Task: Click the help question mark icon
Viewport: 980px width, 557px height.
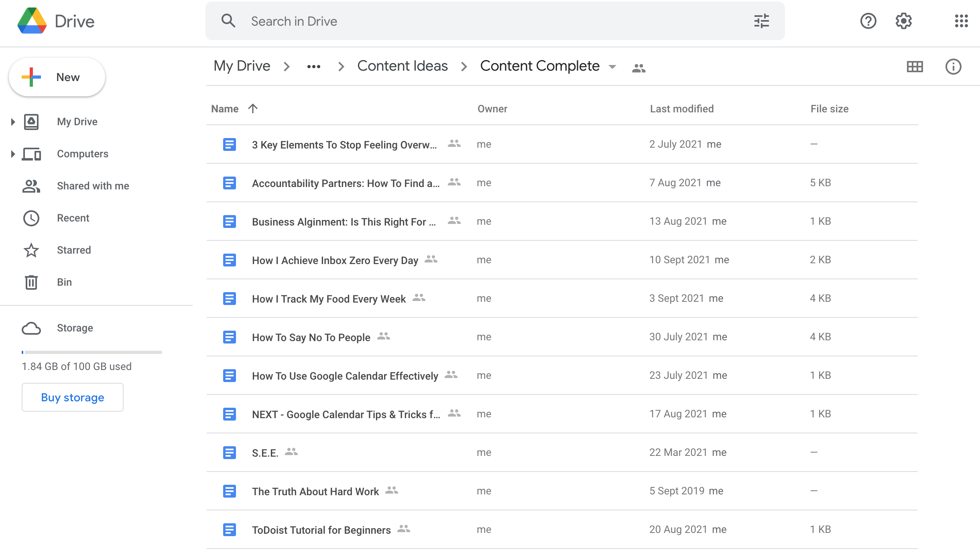Action: coord(868,21)
